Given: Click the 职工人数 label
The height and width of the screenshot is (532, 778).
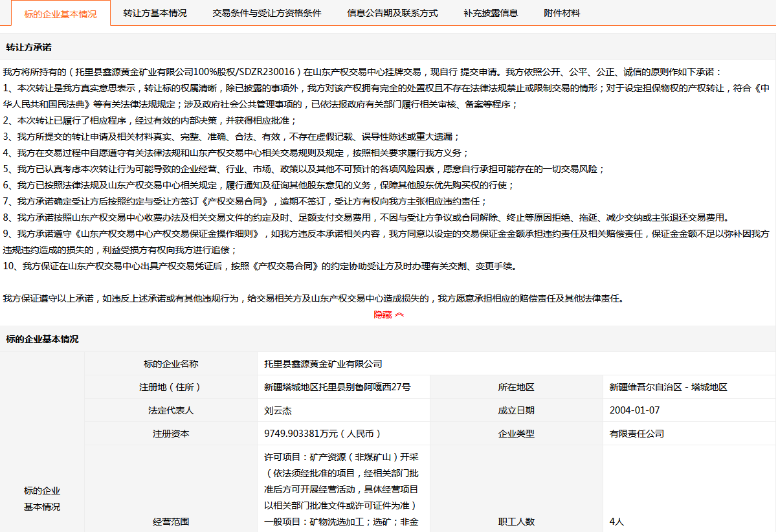Looking at the screenshot, I should point(517,522).
